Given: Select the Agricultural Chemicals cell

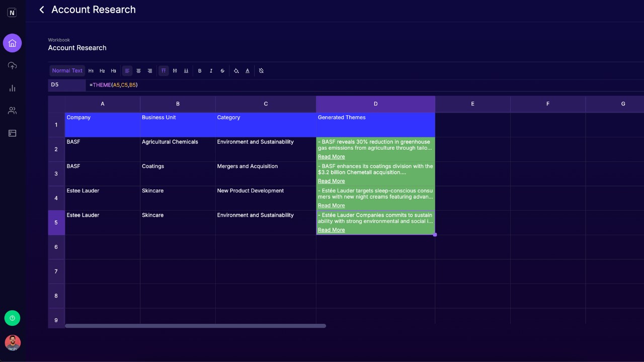Looking at the screenshot, I should coord(178,149).
